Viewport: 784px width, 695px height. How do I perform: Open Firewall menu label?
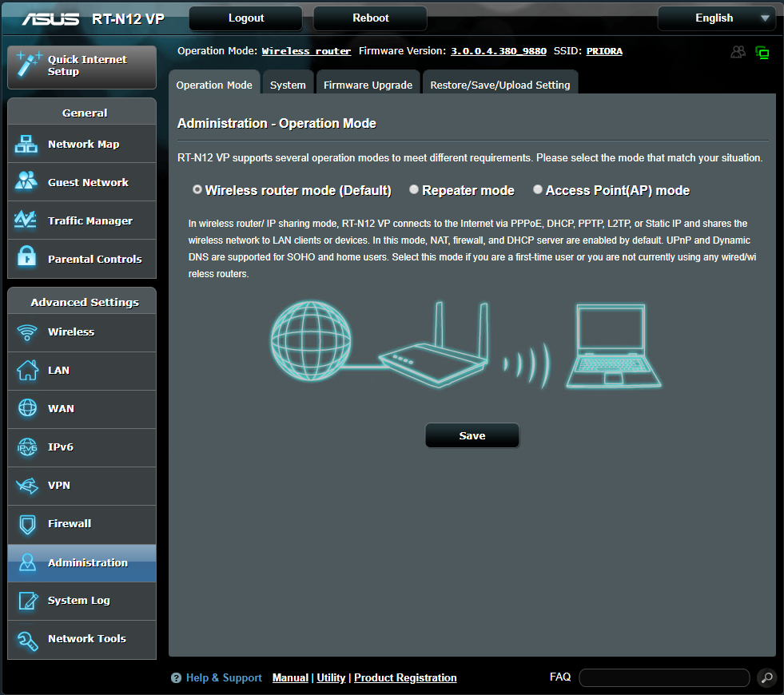[x=70, y=523]
